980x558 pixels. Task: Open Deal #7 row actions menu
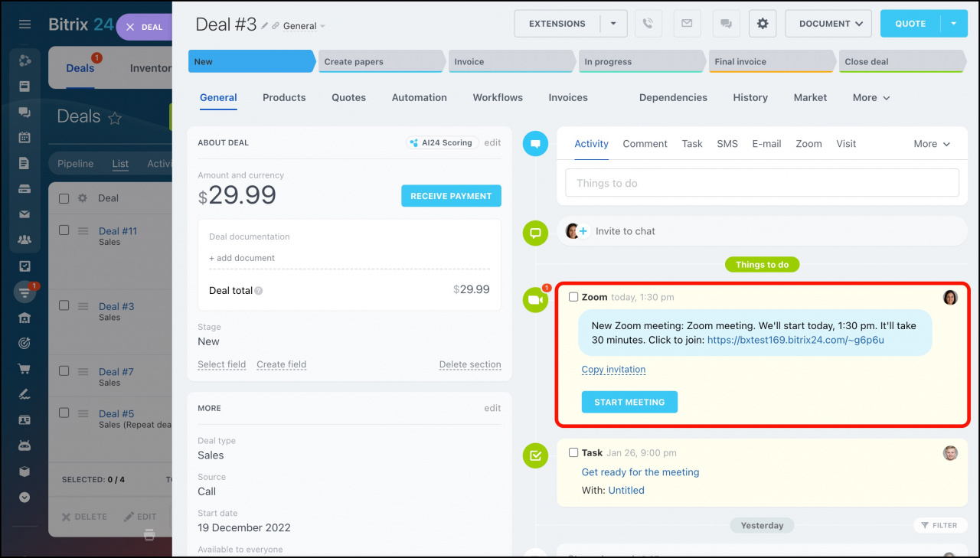click(83, 371)
